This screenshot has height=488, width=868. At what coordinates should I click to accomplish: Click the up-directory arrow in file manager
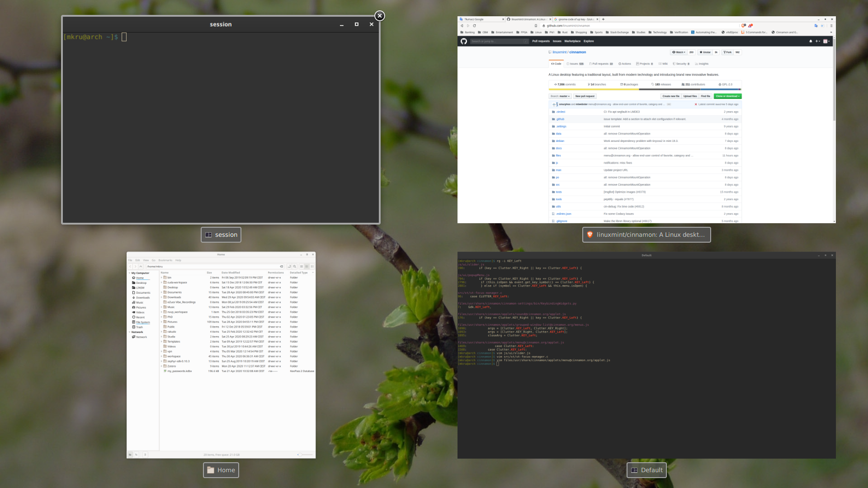click(141, 267)
